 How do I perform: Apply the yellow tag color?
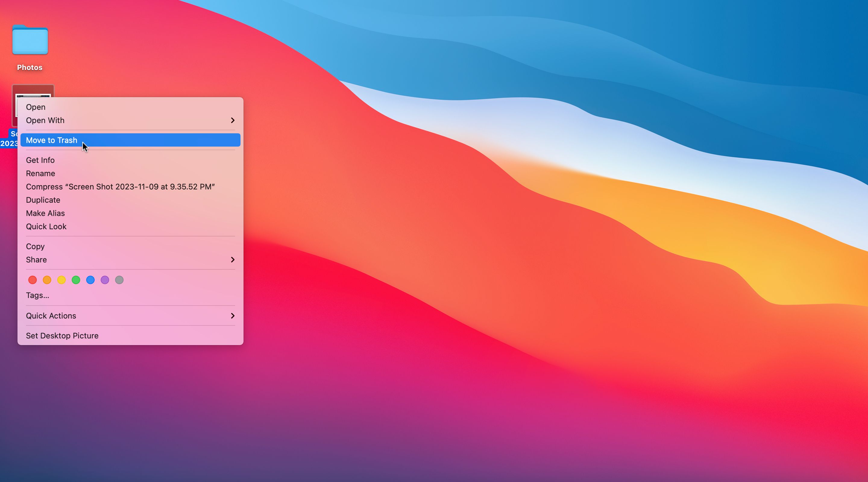(61, 280)
